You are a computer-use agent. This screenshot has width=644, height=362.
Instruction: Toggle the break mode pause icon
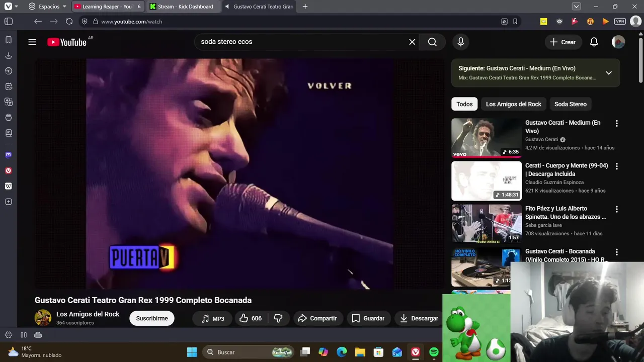pyautogui.click(x=24, y=335)
